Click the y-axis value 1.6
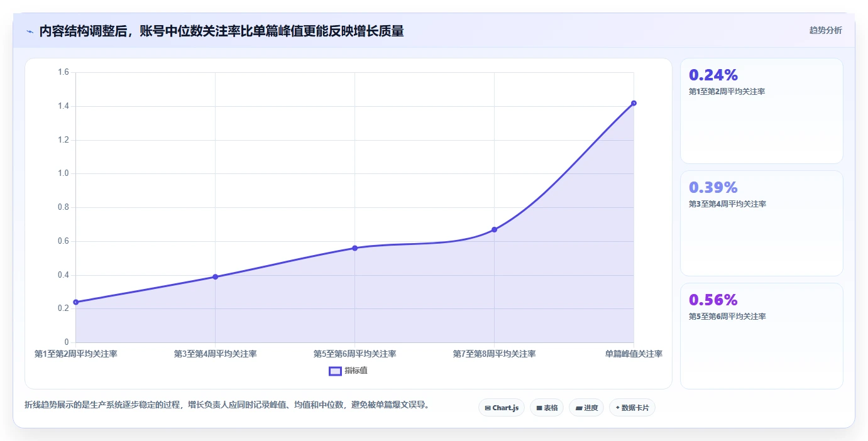Image resolution: width=868 pixels, height=441 pixels. [63, 72]
